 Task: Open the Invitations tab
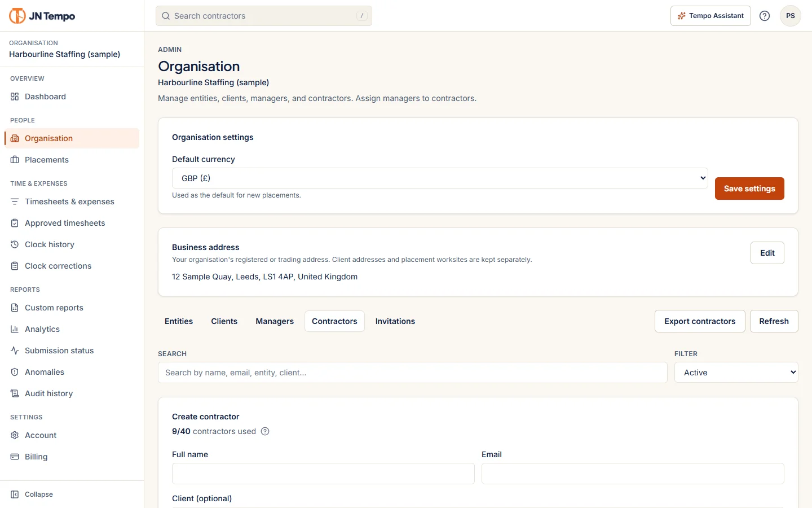click(x=395, y=321)
